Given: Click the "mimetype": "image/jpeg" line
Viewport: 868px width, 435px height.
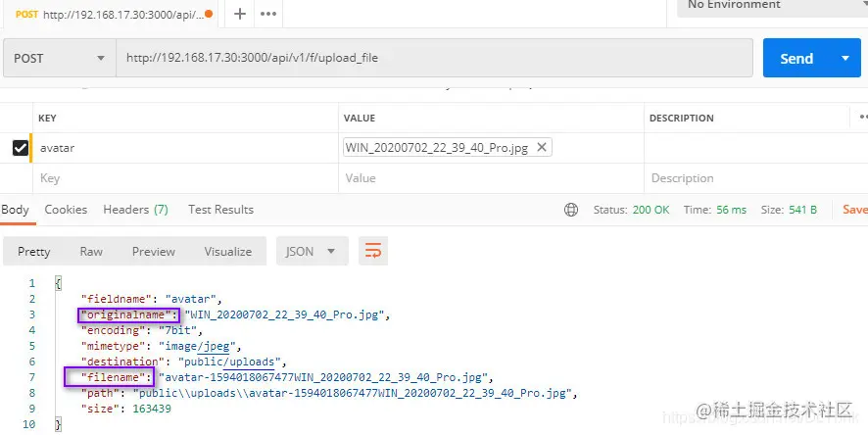Looking at the screenshot, I should click(162, 346).
